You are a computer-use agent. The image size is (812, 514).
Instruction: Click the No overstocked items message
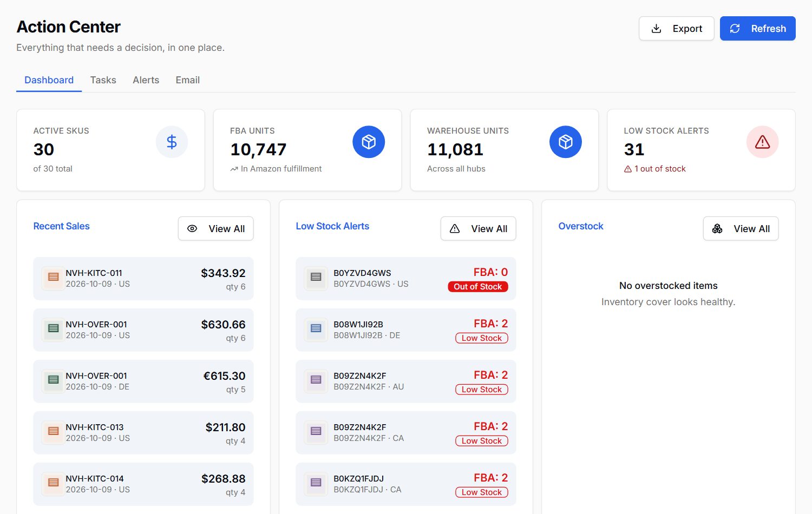(x=669, y=286)
